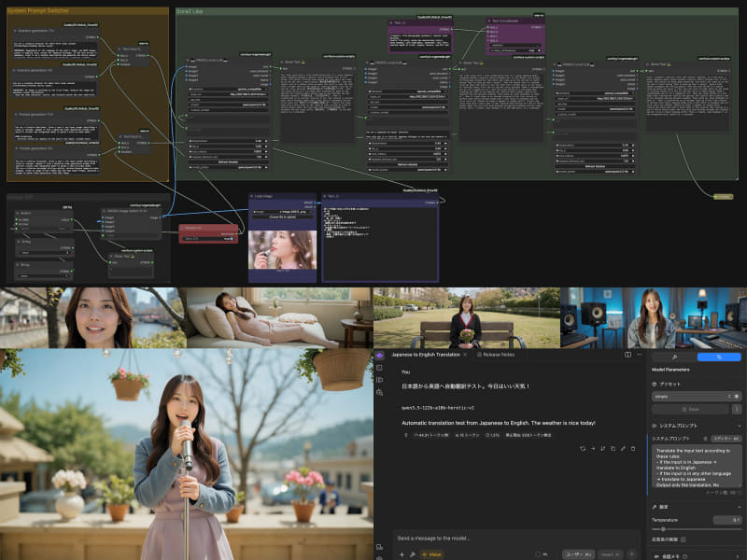Click the copy message icon
The height and width of the screenshot is (560, 747).
(613, 449)
